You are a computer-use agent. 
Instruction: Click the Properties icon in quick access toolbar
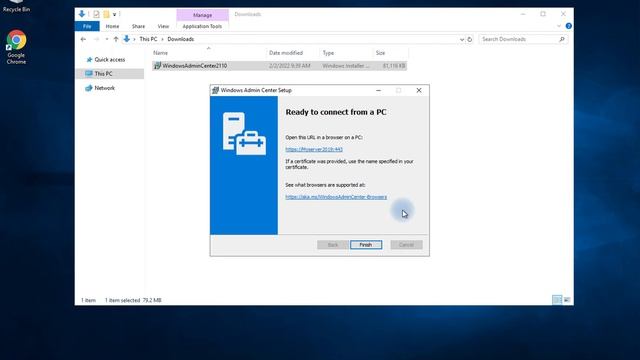click(96, 14)
